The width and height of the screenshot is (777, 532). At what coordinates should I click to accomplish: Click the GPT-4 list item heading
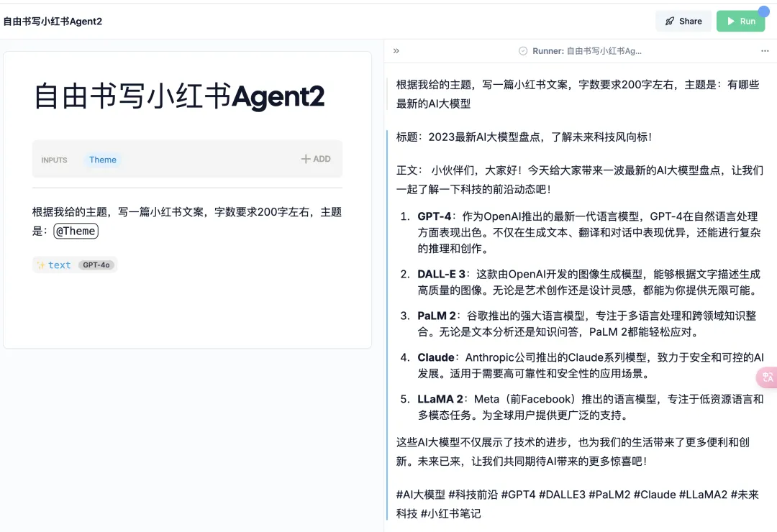(x=434, y=216)
